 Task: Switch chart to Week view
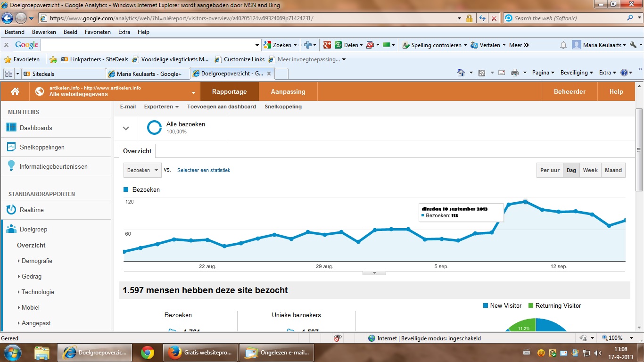[x=590, y=170]
